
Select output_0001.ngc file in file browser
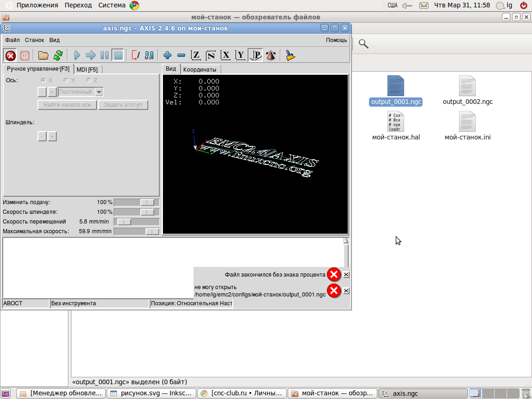pyautogui.click(x=396, y=91)
